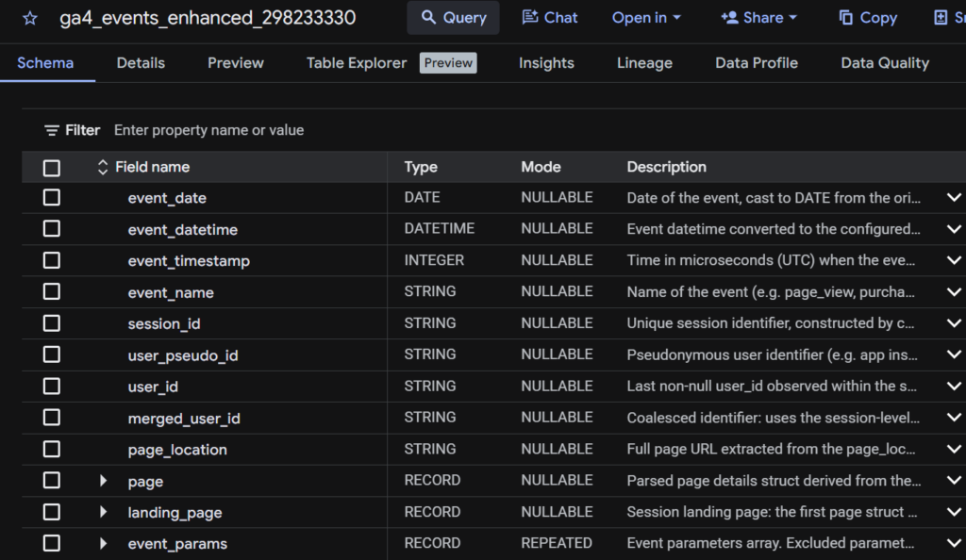966x560 pixels.
Task: Click the Type column header
Action: (421, 168)
